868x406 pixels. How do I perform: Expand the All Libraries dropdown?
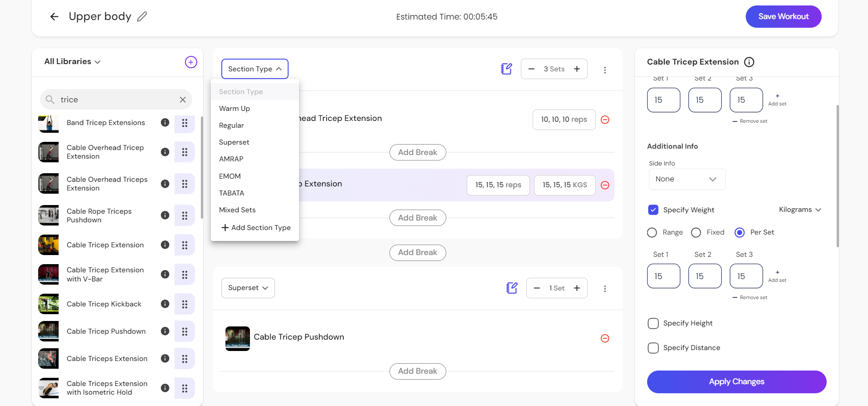click(73, 62)
